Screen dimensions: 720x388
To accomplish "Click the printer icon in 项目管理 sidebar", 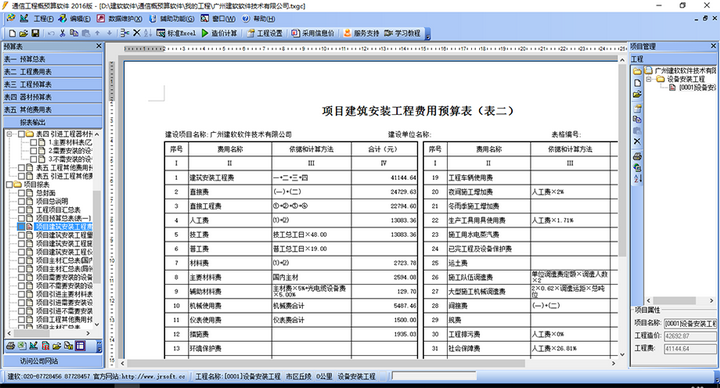I will (x=637, y=156).
